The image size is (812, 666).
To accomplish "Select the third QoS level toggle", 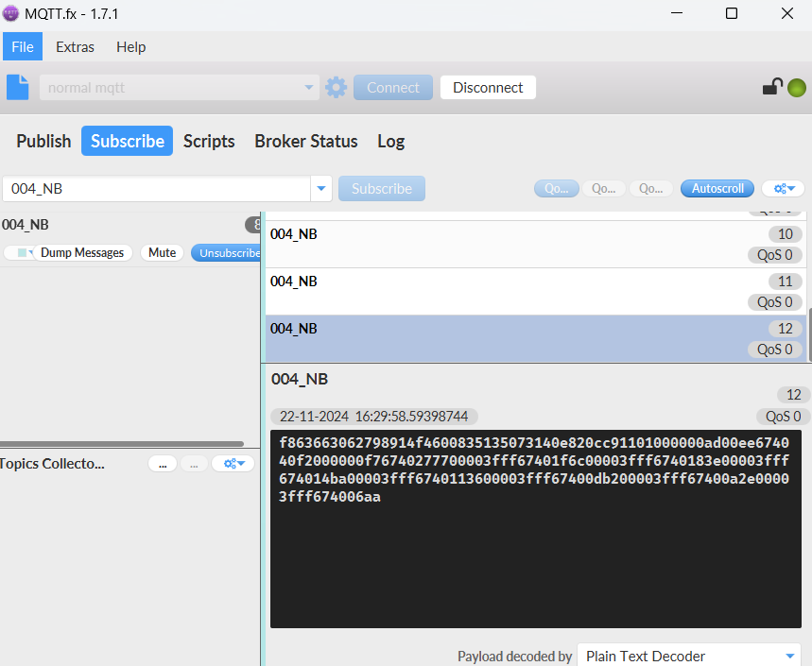I will [651, 189].
